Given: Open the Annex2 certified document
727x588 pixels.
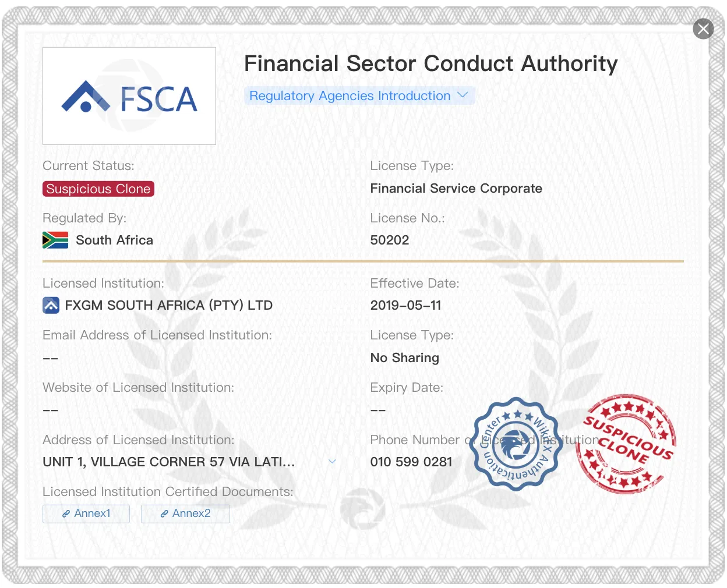Looking at the screenshot, I should point(185,513).
